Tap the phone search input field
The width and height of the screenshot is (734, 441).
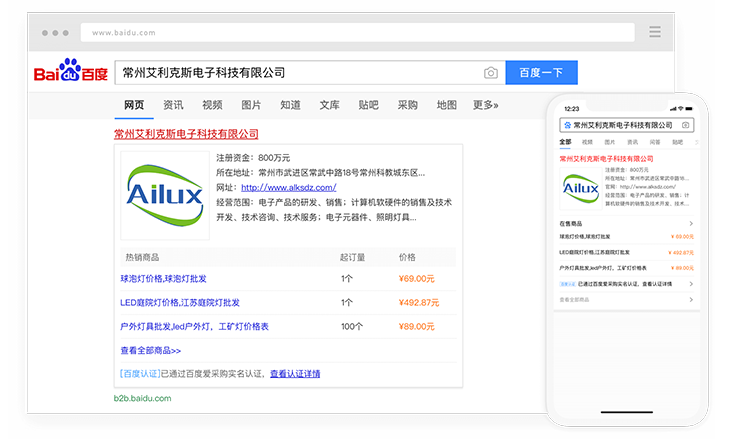click(x=627, y=125)
